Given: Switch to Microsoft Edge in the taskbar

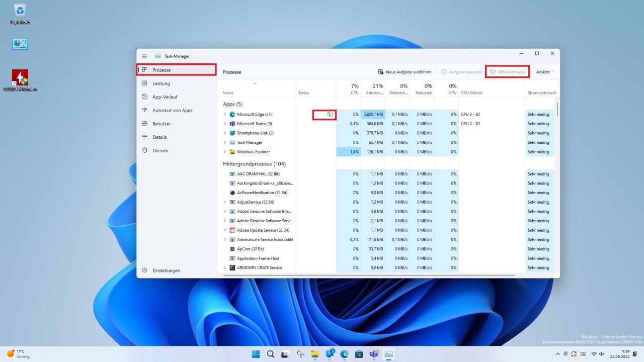Looking at the screenshot, I should tap(345, 354).
